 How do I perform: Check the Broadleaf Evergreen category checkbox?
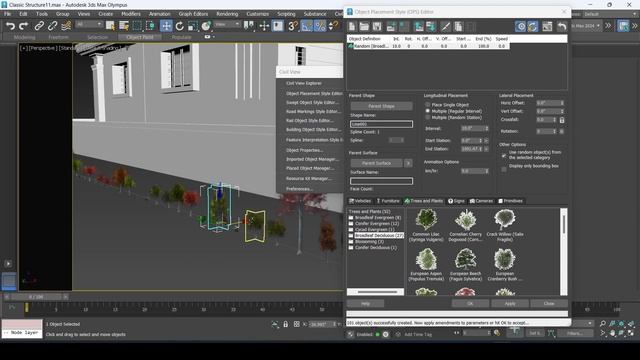pyautogui.click(x=351, y=218)
